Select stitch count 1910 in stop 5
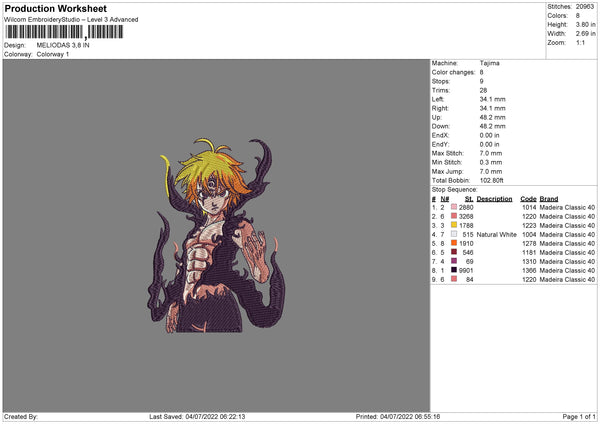This screenshot has width=600, height=424. [466, 243]
